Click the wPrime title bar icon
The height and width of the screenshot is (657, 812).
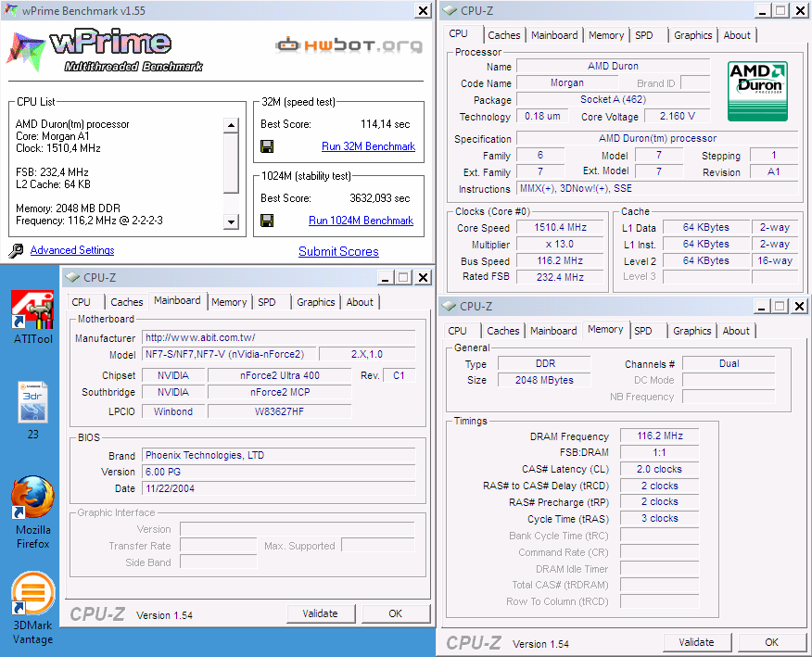(10, 10)
